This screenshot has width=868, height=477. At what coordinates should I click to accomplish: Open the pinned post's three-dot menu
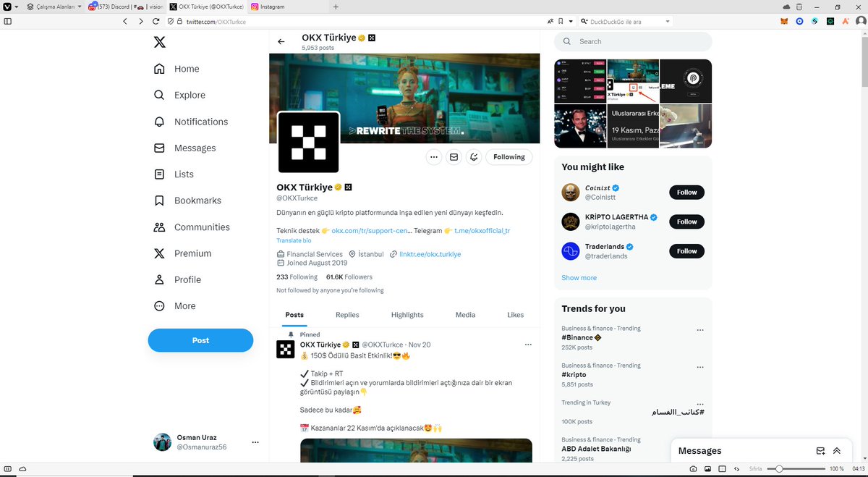coord(528,345)
